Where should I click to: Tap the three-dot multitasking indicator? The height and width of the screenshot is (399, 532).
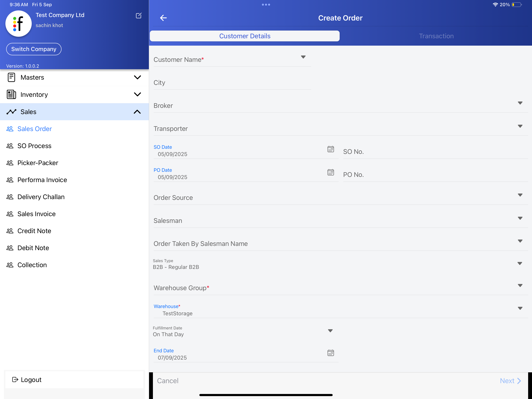tap(266, 5)
